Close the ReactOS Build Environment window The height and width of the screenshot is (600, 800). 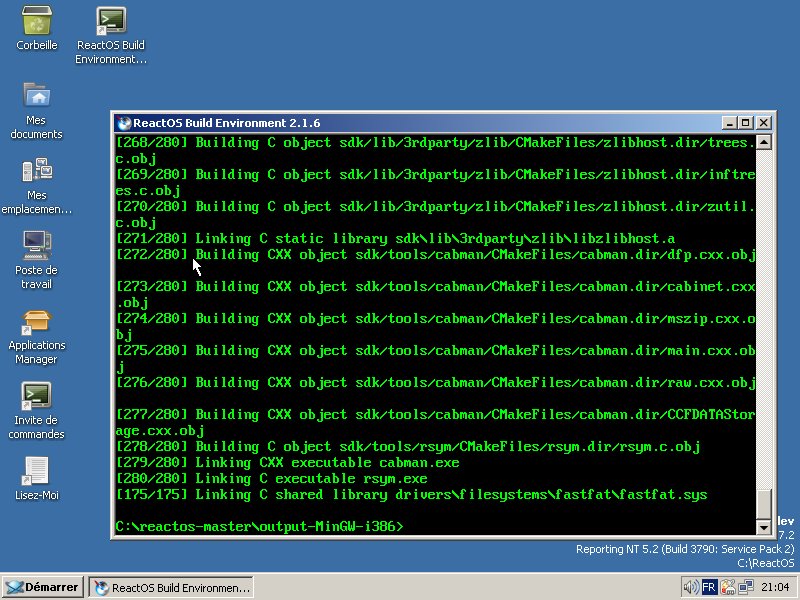point(763,123)
